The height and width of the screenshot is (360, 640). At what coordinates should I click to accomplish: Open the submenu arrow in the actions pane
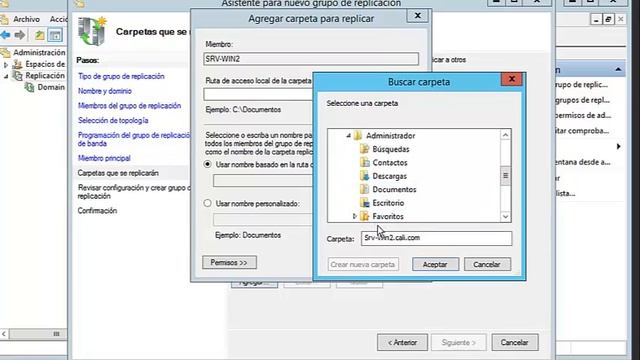pyautogui.click(x=618, y=146)
